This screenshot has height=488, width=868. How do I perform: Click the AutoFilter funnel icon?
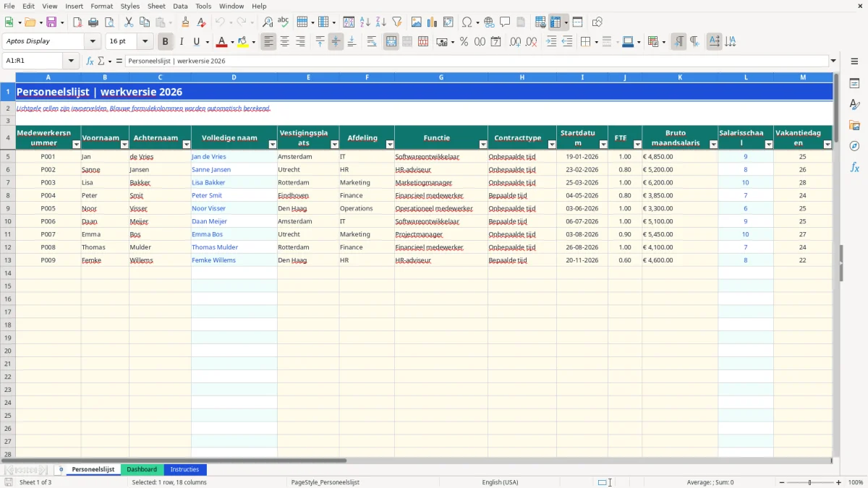tap(397, 22)
